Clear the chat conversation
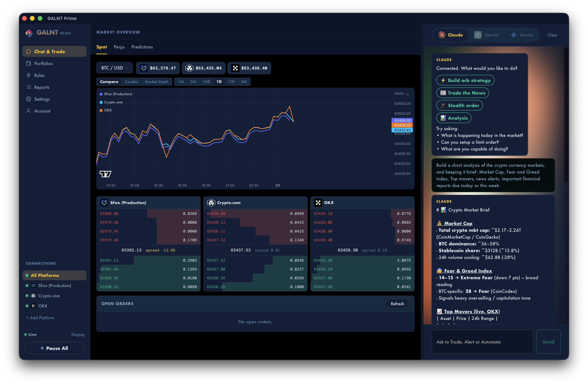588x385 pixels. pyautogui.click(x=552, y=35)
